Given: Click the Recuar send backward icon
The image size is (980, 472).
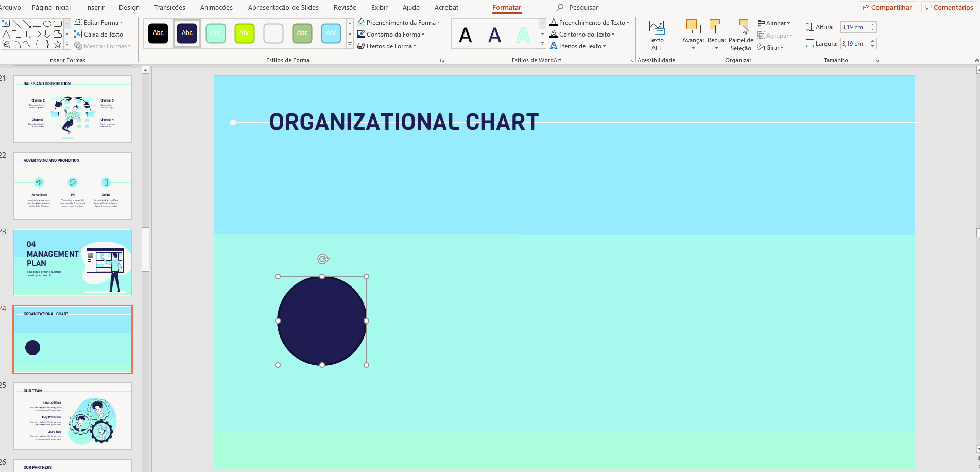Looking at the screenshot, I should click(x=716, y=26).
